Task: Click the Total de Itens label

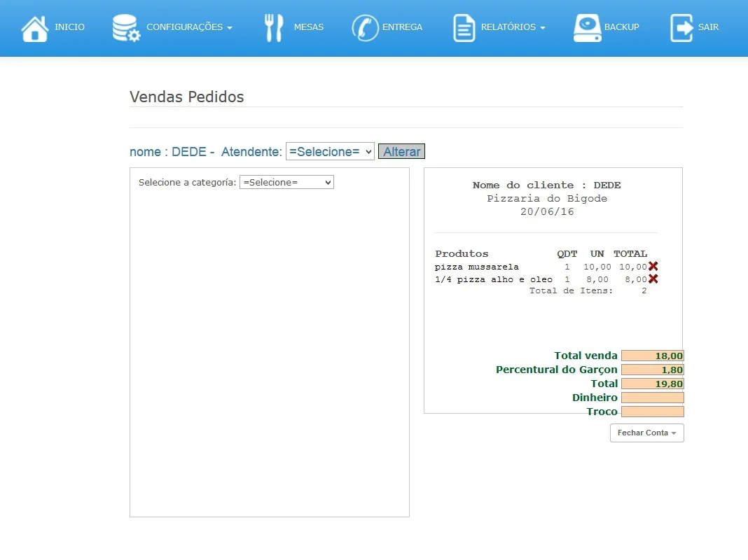Action: 571,290
